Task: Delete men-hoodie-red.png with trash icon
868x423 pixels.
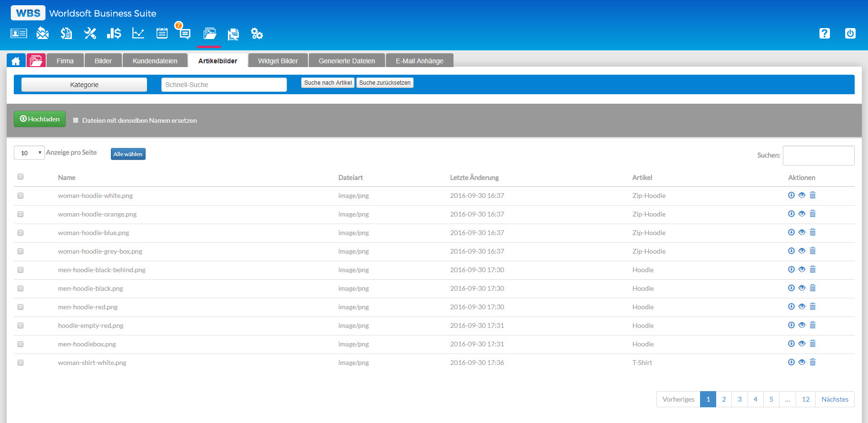Action: pyautogui.click(x=813, y=306)
